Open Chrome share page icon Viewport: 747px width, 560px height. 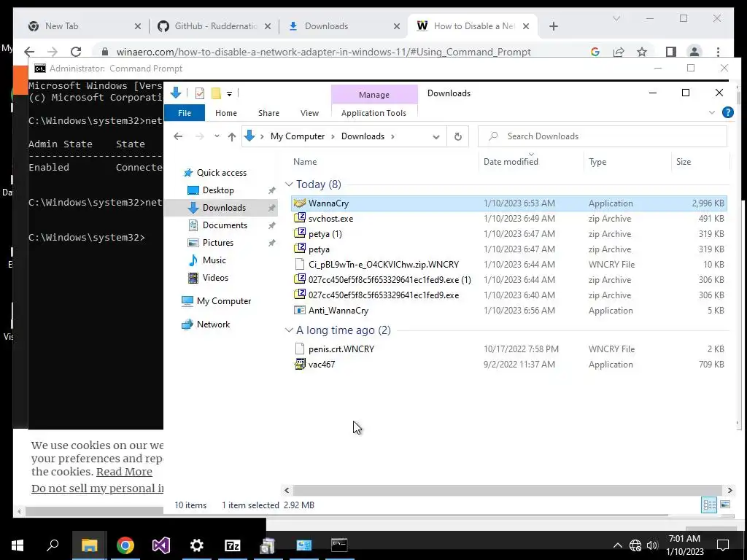tap(619, 52)
